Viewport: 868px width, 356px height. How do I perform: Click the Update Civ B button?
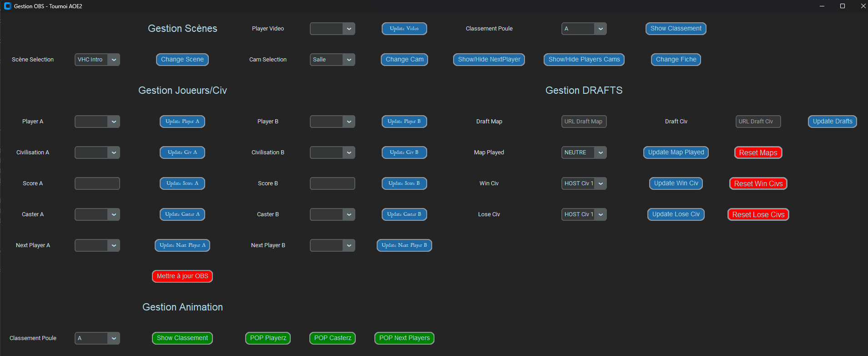tap(404, 153)
